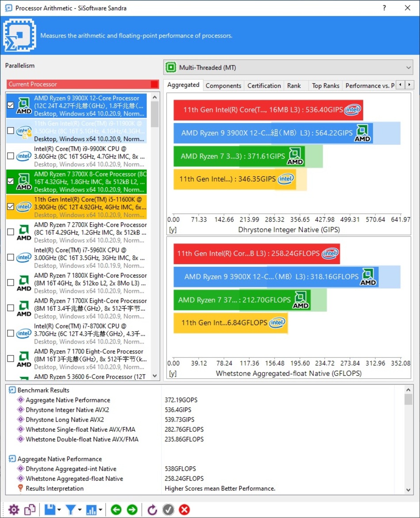Open the filter icon dropdown arrow
The height and width of the screenshot is (518, 420).
[80, 510]
